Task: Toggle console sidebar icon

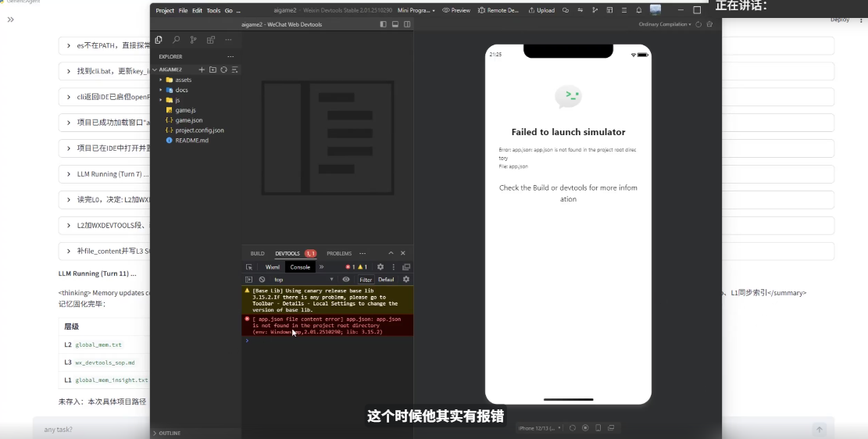Action: coord(248,280)
